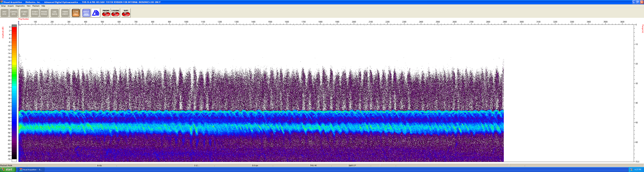Click START PINGS in the toolbar
The image size is (644, 172).
click(x=35, y=13)
